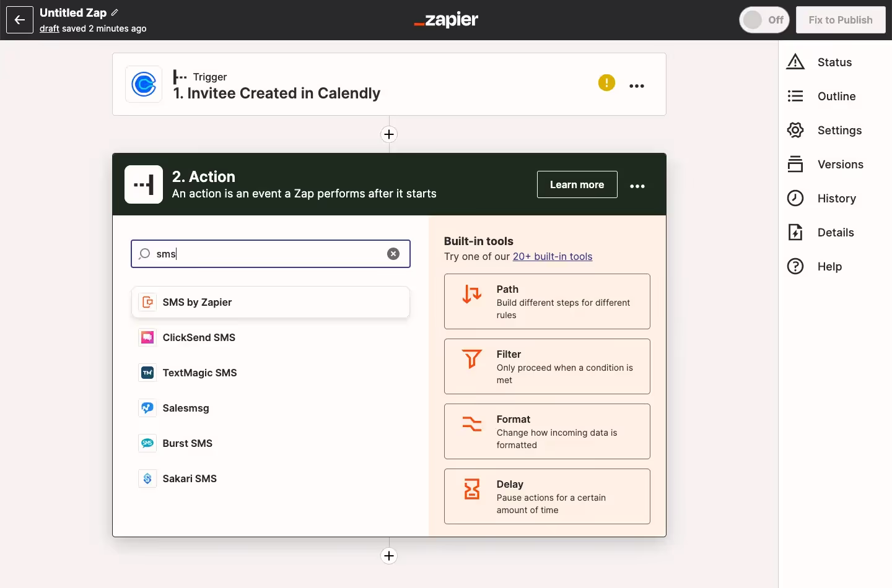Open the Status panel in sidebar
Viewport: 892px width, 588px height.
(x=834, y=63)
